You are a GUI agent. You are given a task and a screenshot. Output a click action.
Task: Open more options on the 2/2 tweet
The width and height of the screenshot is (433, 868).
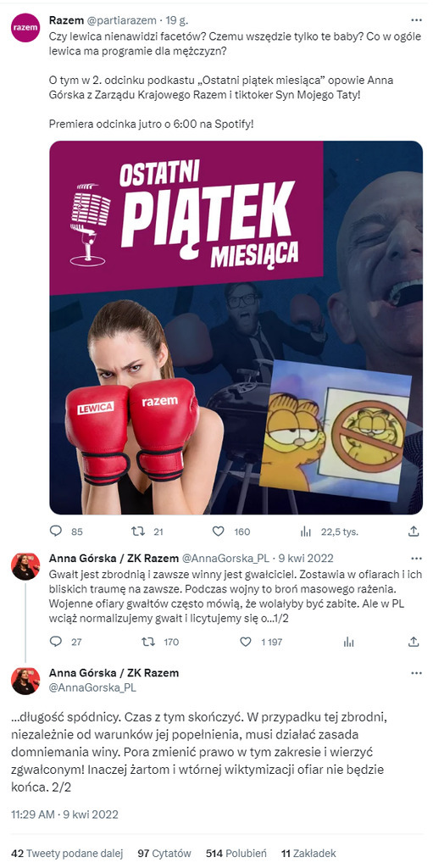click(416, 673)
